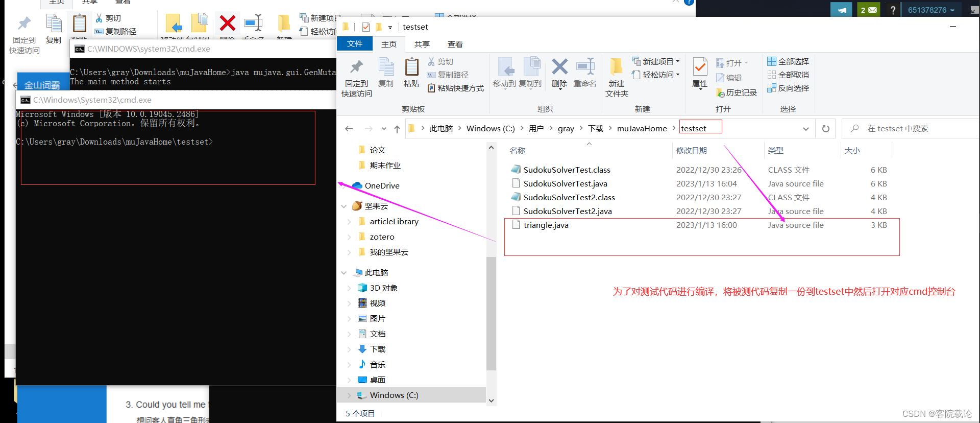Select the file SudokuSolverTest2.java

[x=568, y=211]
